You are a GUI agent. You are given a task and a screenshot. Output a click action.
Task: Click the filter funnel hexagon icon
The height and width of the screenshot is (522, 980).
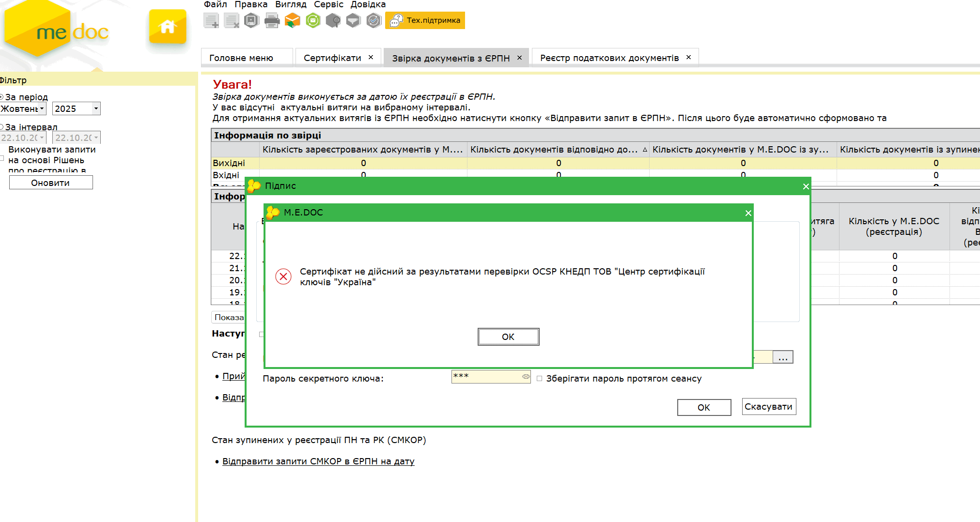click(354, 21)
